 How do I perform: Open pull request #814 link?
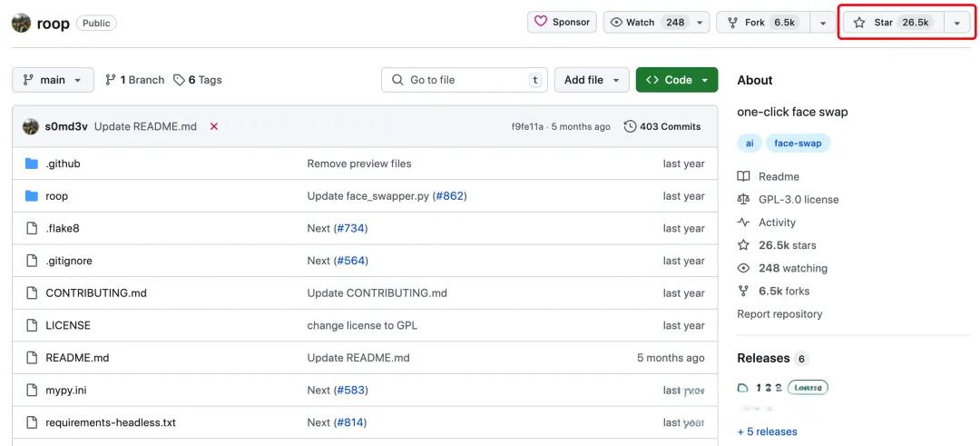click(350, 423)
